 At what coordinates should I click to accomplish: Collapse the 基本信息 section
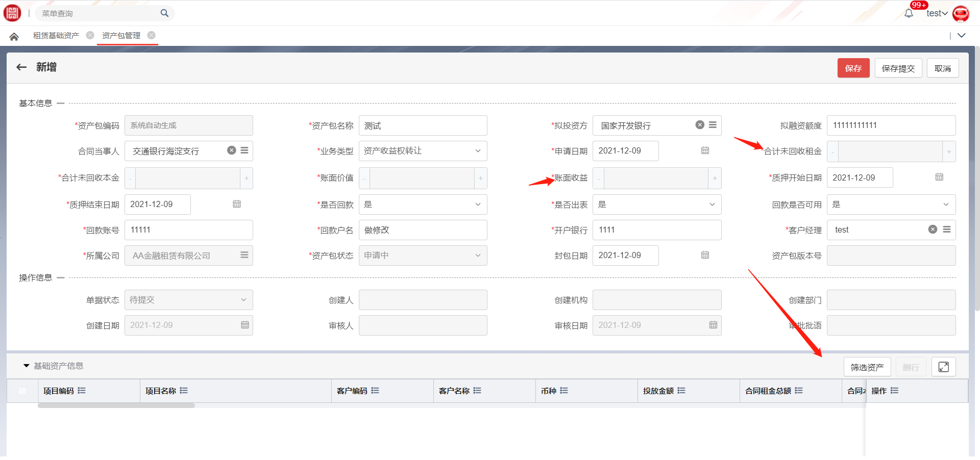click(x=61, y=104)
